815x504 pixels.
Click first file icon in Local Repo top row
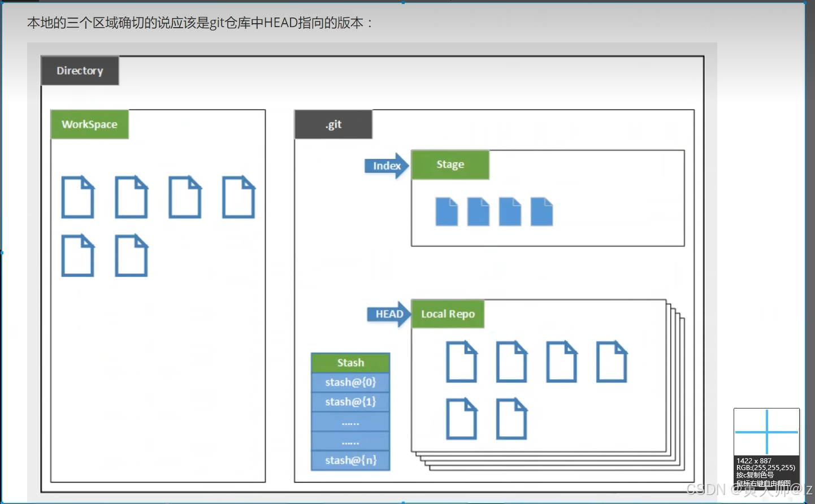462,362
